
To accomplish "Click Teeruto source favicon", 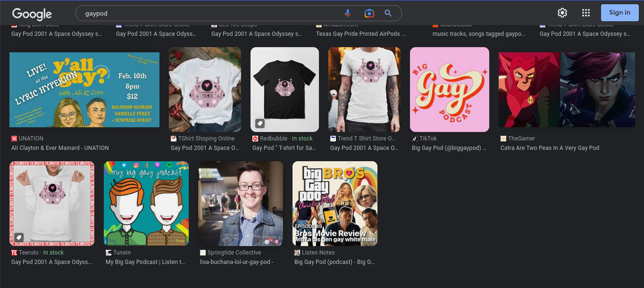I will [14, 253].
